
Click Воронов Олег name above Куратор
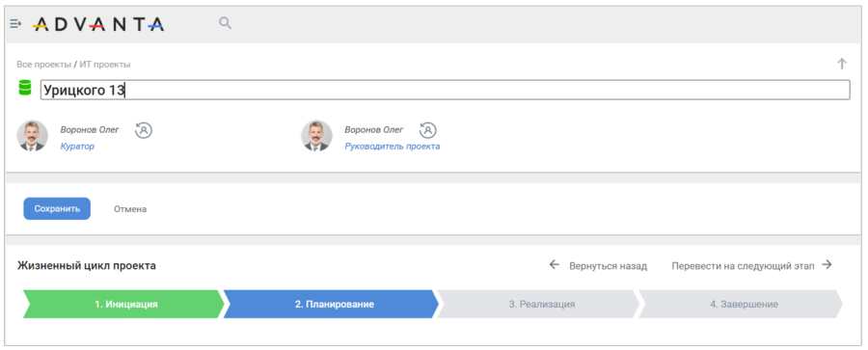coord(90,130)
